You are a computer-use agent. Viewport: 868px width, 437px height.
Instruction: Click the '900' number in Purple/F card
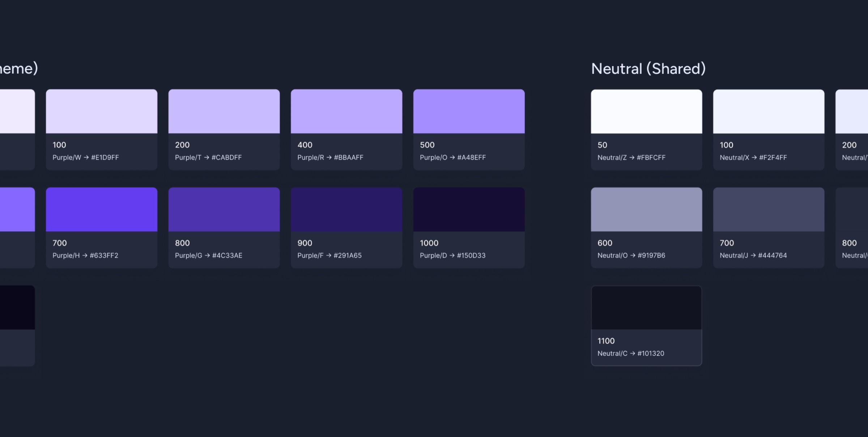[x=305, y=243]
